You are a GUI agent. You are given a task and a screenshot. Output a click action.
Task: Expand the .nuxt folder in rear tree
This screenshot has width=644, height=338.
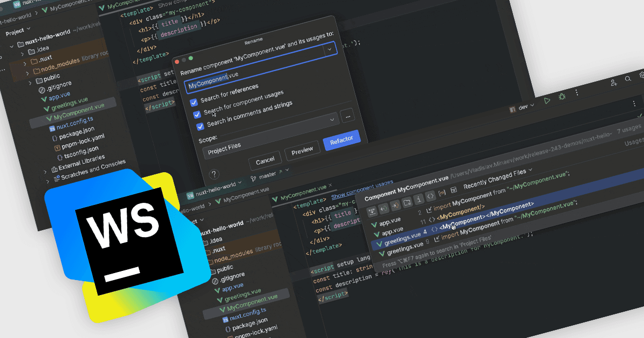click(24, 63)
